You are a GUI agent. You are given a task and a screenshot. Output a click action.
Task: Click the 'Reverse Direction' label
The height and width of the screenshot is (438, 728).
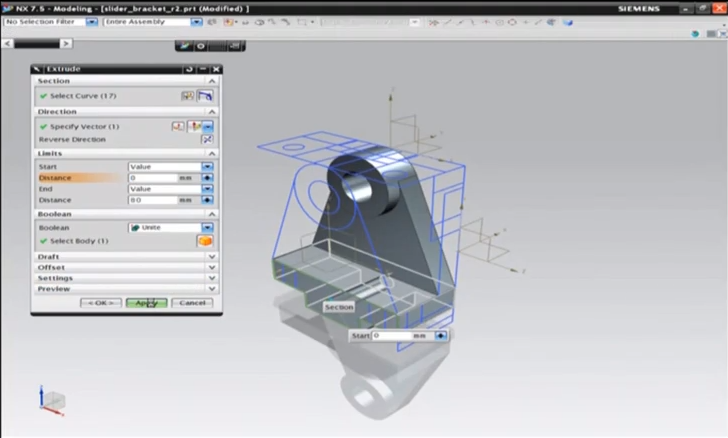(x=72, y=139)
